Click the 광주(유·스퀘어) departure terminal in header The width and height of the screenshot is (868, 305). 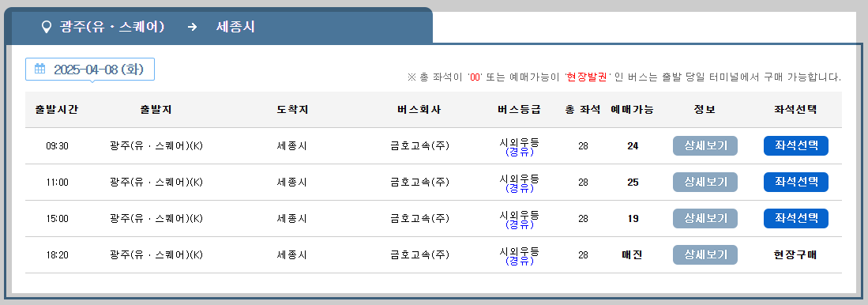pyautogui.click(x=112, y=27)
